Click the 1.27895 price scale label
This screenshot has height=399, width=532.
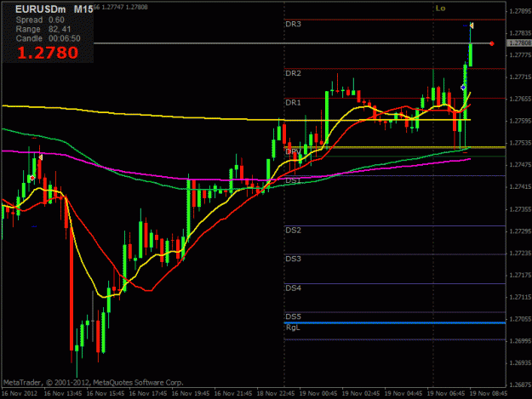coord(520,11)
